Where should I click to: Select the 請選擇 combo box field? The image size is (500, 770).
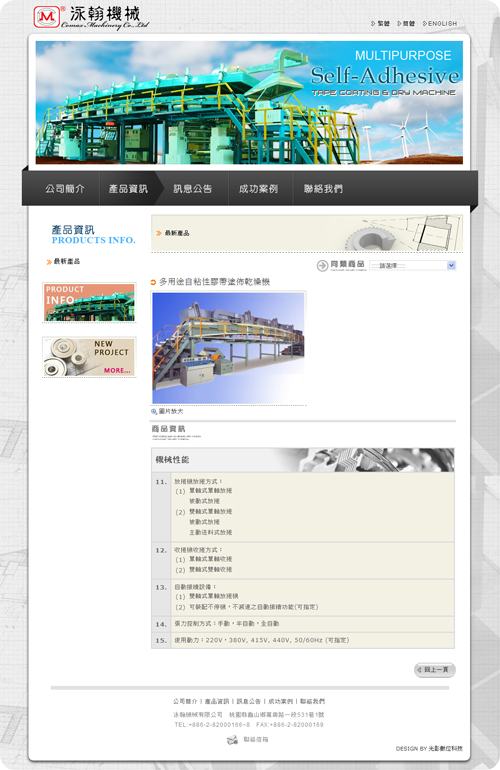[x=413, y=265]
